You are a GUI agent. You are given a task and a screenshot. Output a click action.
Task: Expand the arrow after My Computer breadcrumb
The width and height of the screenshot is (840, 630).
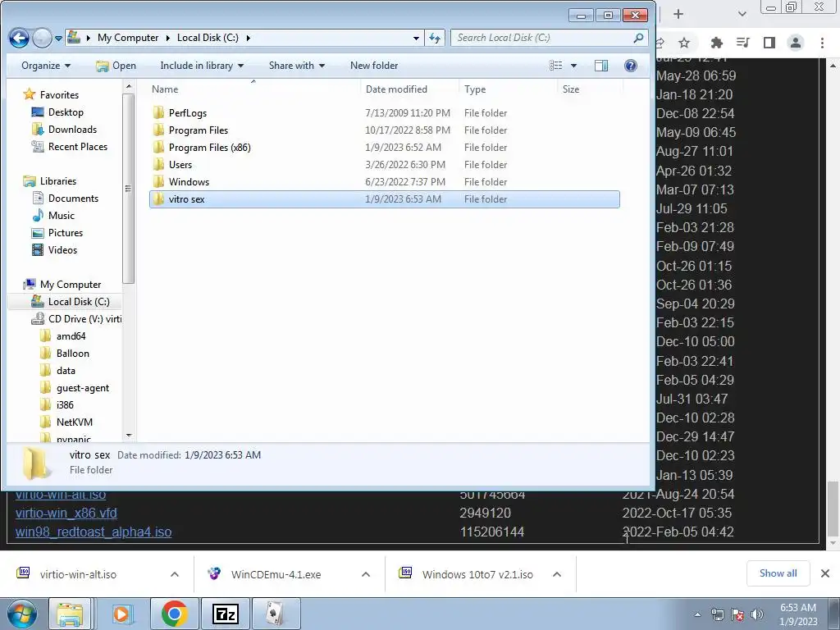(167, 38)
